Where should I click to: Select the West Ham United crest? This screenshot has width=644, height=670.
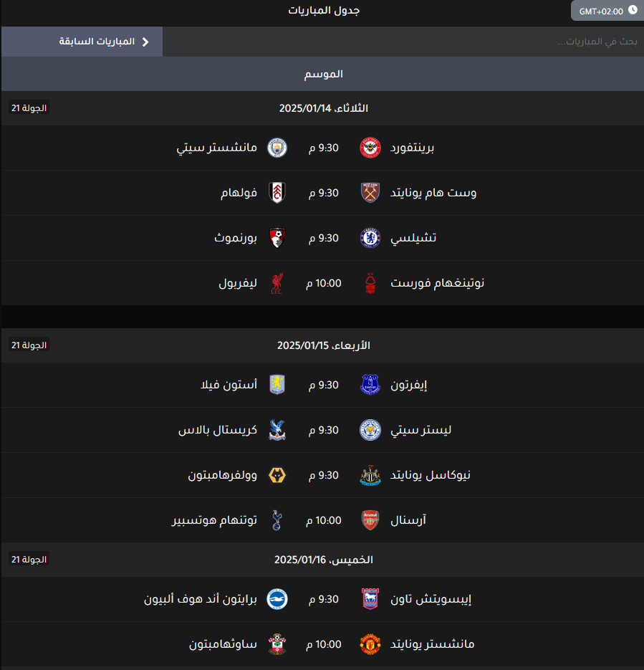(x=370, y=193)
